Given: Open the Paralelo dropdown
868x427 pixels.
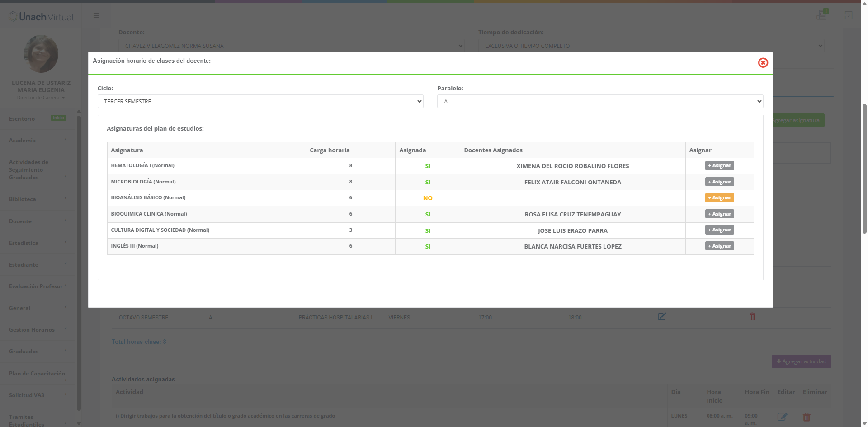Looking at the screenshot, I should (600, 101).
